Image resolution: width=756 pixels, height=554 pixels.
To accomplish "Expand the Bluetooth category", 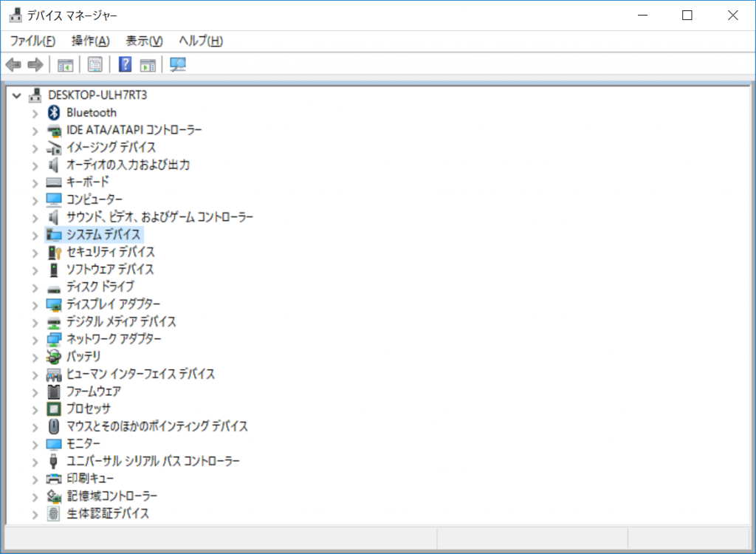I will [x=35, y=114].
